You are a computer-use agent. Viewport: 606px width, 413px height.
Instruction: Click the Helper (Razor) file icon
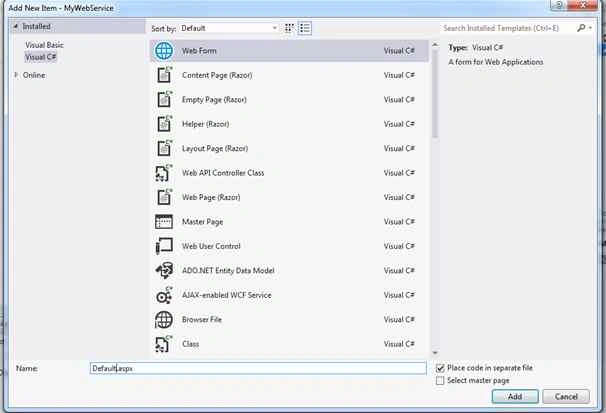coord(164,124)
